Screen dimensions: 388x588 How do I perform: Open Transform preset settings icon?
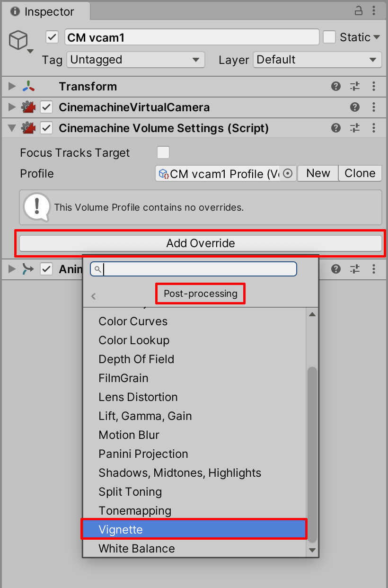coord(355,86)
